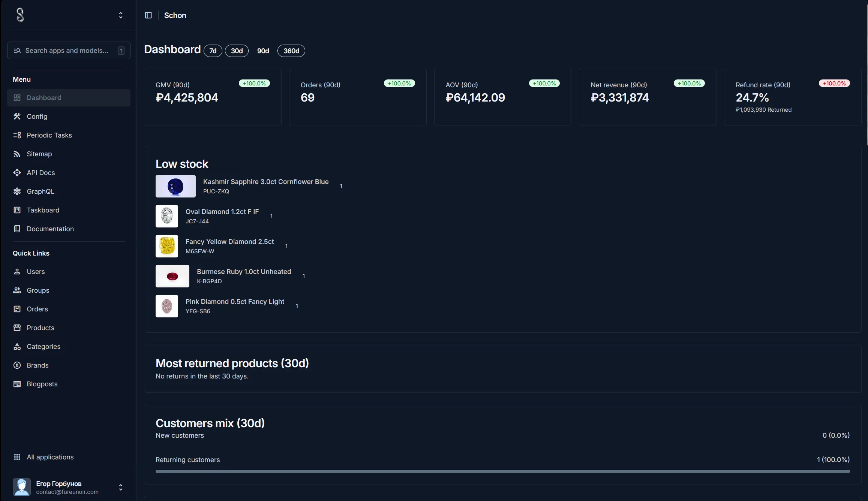Open the Burmese Ruby 1.0ct Unheated link

click(x=244, y=272)
